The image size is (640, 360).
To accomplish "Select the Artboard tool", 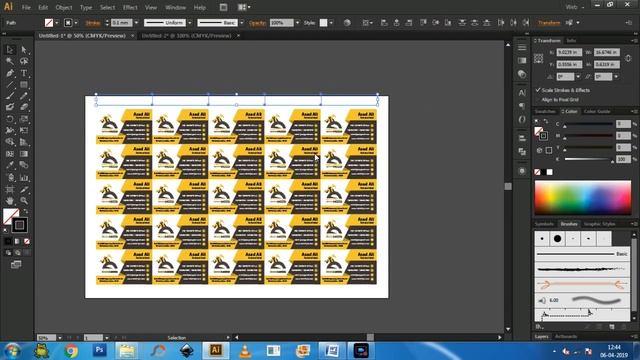I will click(x=10, y=189).
